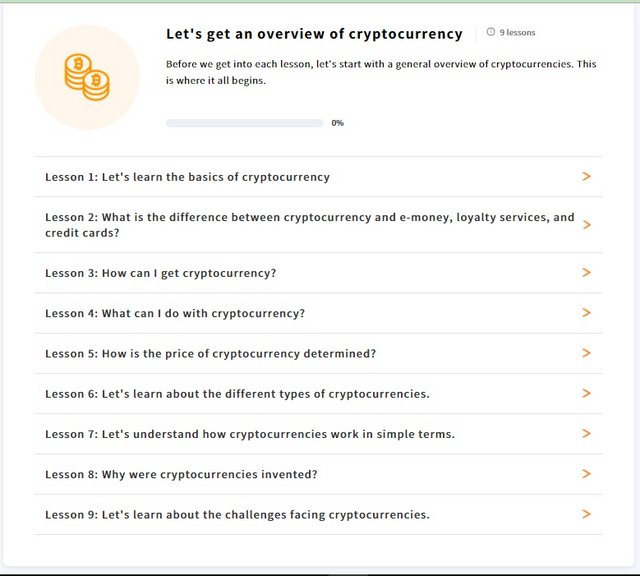Select 'What can I do with cryptocurrency?' item
The width and height of the screenshot is (640, 576).
(318, 313)
